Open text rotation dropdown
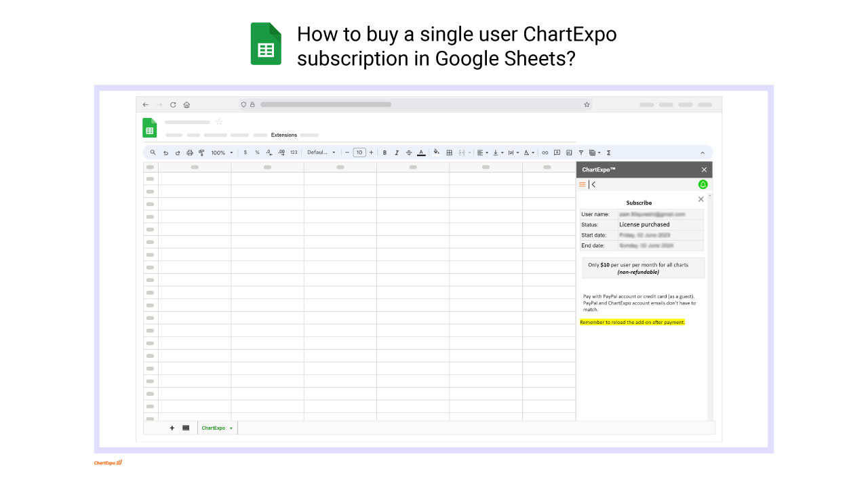The width and height of the screenshot is (868, 488). 530,152
